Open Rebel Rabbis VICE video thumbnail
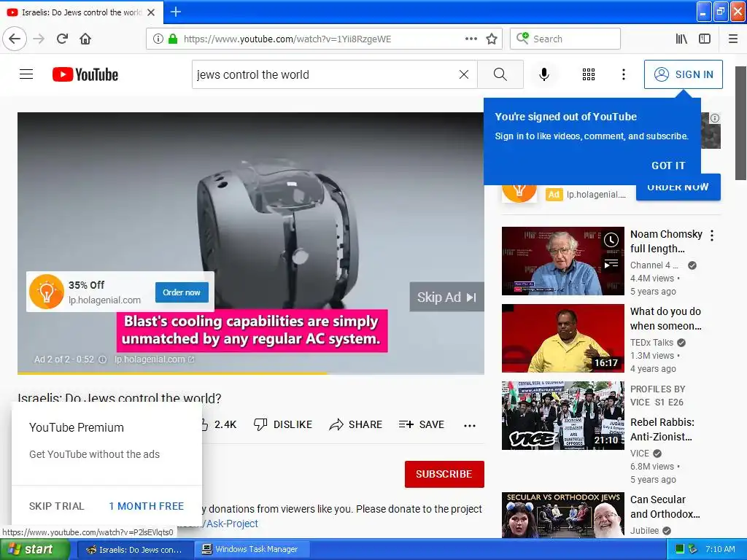 (562, 415)
